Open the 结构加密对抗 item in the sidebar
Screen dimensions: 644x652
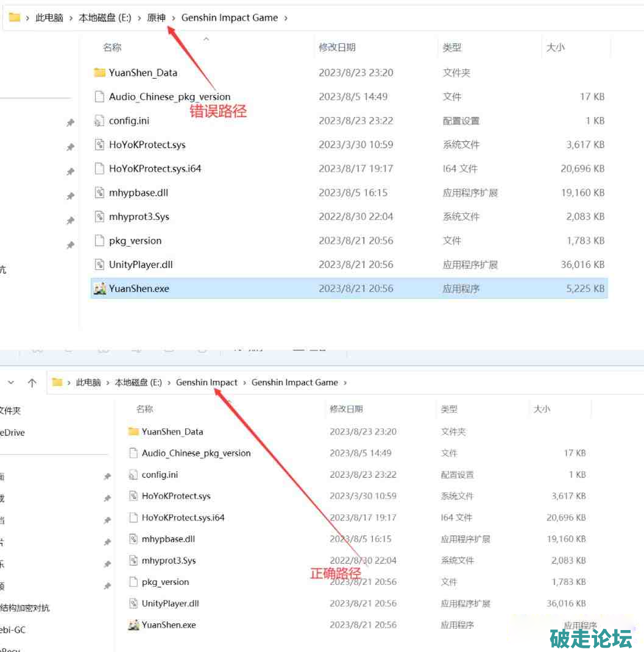coord(25,608)
